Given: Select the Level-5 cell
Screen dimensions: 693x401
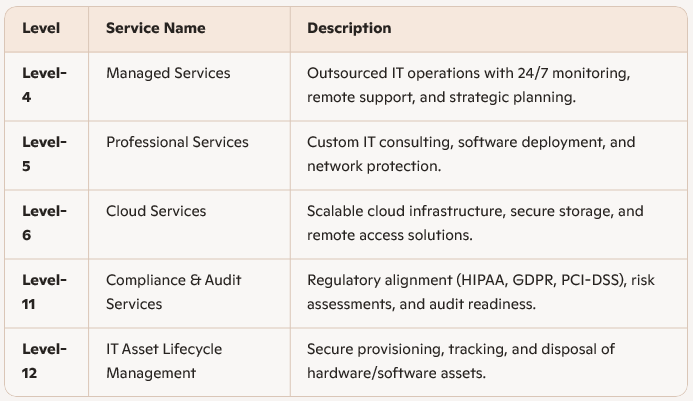Looking at the screenshot, I should pos(44,154).
